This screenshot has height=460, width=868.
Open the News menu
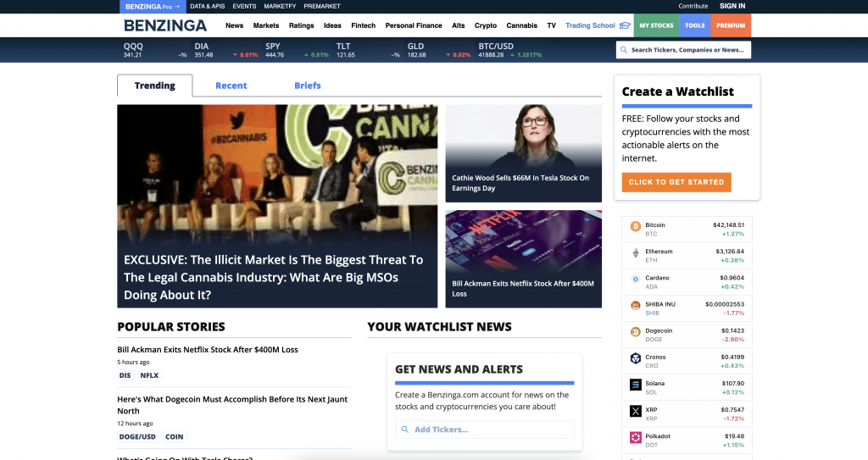pos(234,25)
